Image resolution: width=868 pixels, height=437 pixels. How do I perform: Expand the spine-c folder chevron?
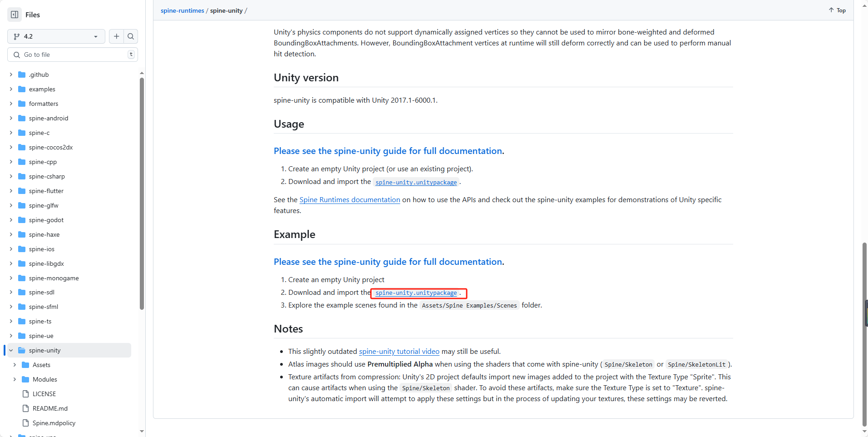tap(11, 133)
